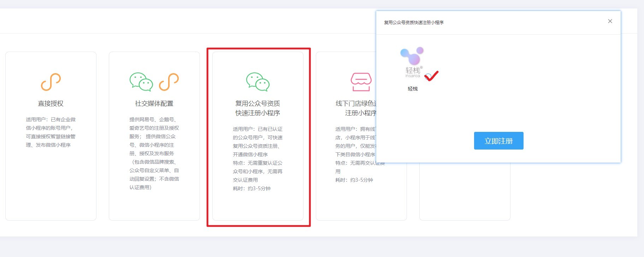Viewport: 644px width, 257px height.
Task: Select 复用公众号资质 快速注册小程序 card title
Action: click(258, 108)
